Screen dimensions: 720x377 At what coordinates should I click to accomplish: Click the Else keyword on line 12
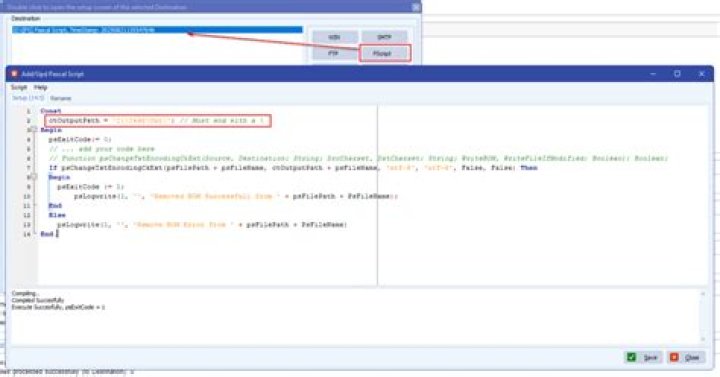coord(57,215)
